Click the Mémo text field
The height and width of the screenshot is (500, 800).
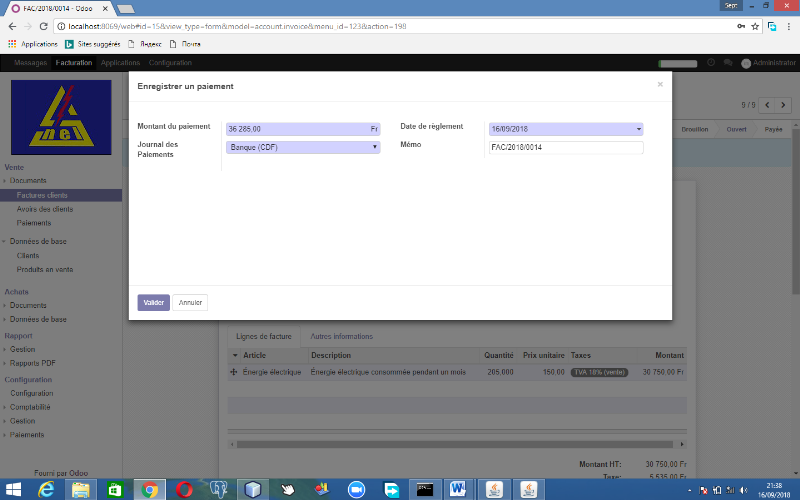point(565,148)
